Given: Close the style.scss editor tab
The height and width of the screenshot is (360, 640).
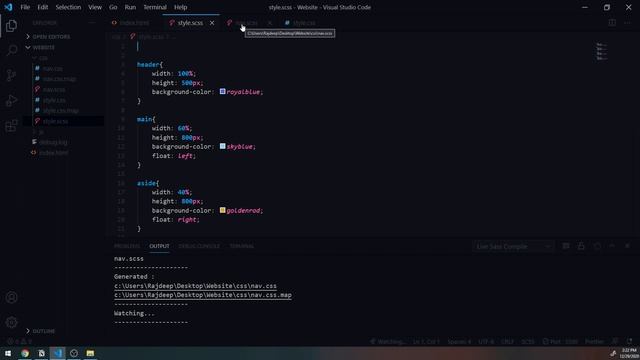Looking at the screenshot, I should tap(212, 23).
